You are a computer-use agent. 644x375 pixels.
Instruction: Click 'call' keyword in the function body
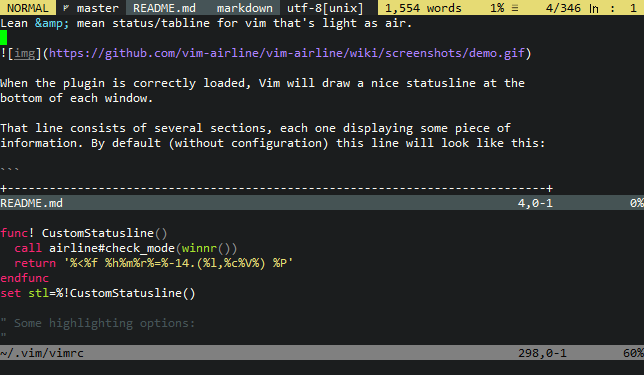[x=28, y=248]
